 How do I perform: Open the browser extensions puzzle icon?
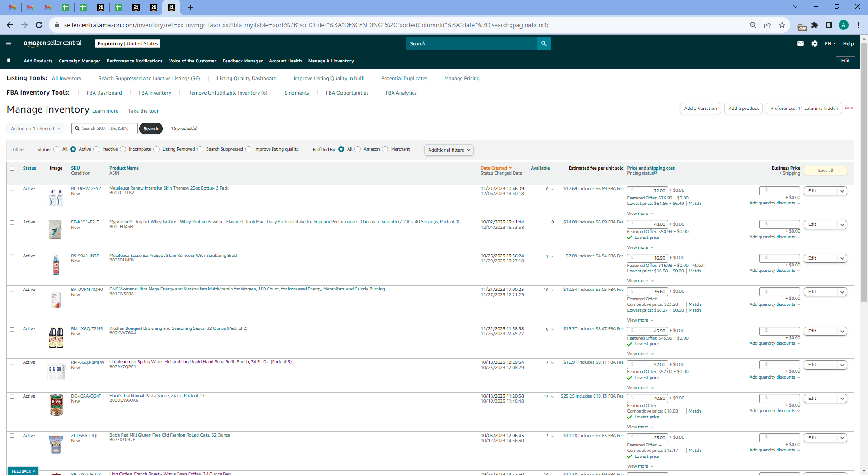(815, 25)
